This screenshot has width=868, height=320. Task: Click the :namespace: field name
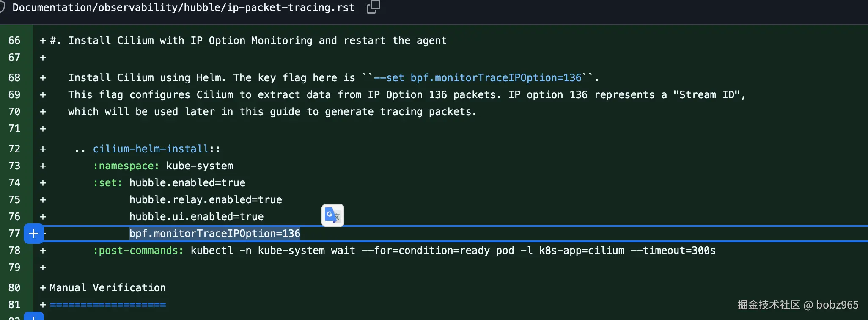[126, 166]
